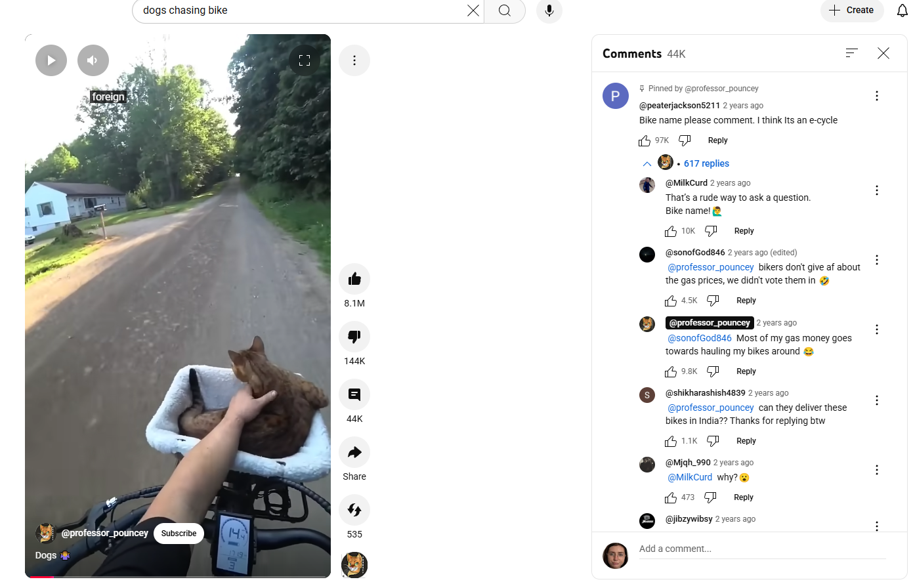Clear the search box text
The height and width of the screenshot is (588, 913).
(x=473, y=10)
